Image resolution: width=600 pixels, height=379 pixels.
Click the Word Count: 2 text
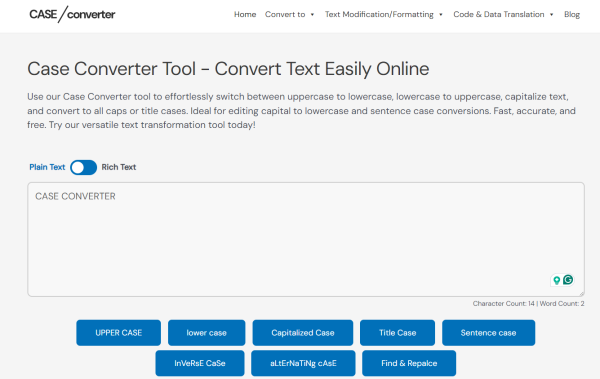coord(562,304)
